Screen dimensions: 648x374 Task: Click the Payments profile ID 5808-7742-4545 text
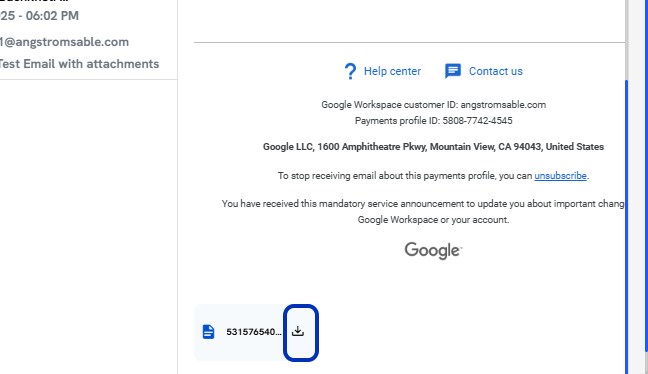pos(434,121)
